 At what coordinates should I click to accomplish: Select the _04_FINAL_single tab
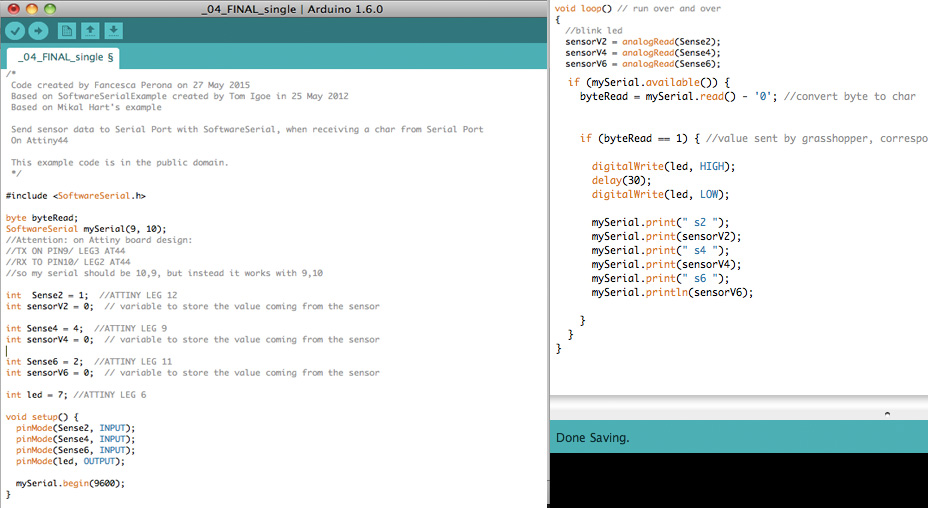click(x=63, y=57)
